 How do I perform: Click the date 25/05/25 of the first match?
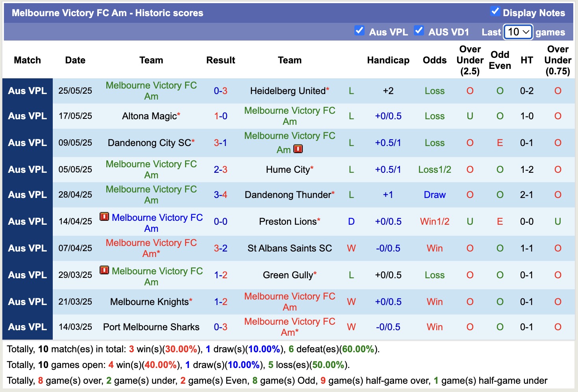coord(75,91)
